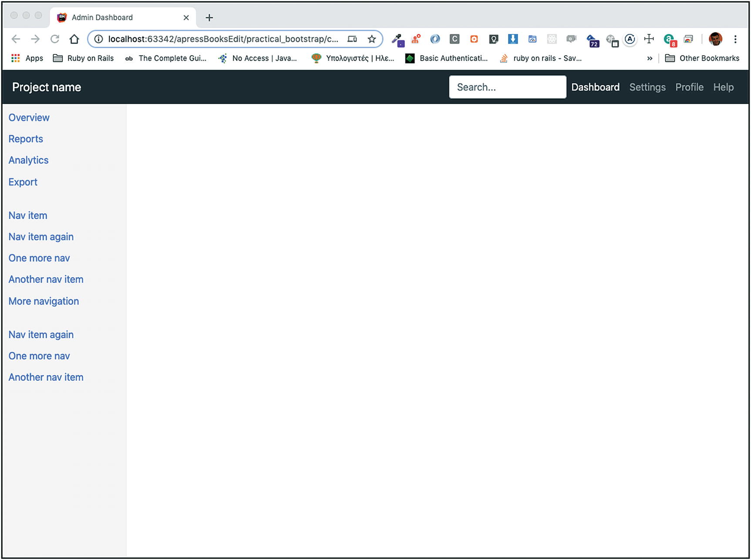The height and width of the screenshot is (560, 751).
Task: Click the back arrow in browser
Action: 16,39
